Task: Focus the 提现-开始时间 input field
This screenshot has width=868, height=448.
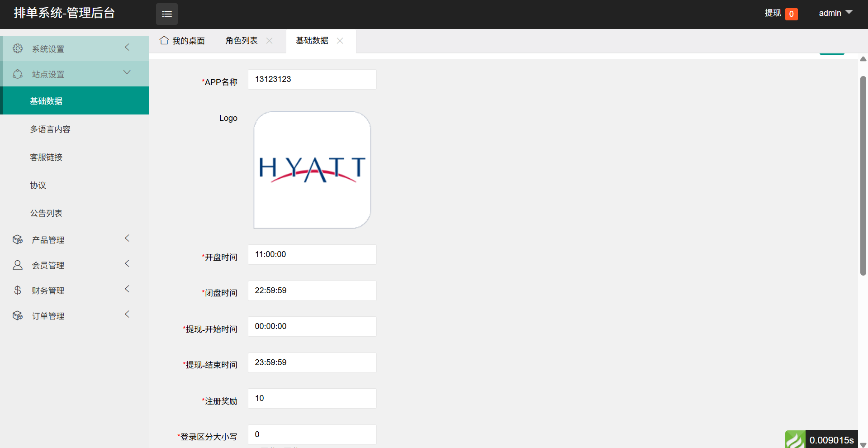Action: click(x=312, y=326)
